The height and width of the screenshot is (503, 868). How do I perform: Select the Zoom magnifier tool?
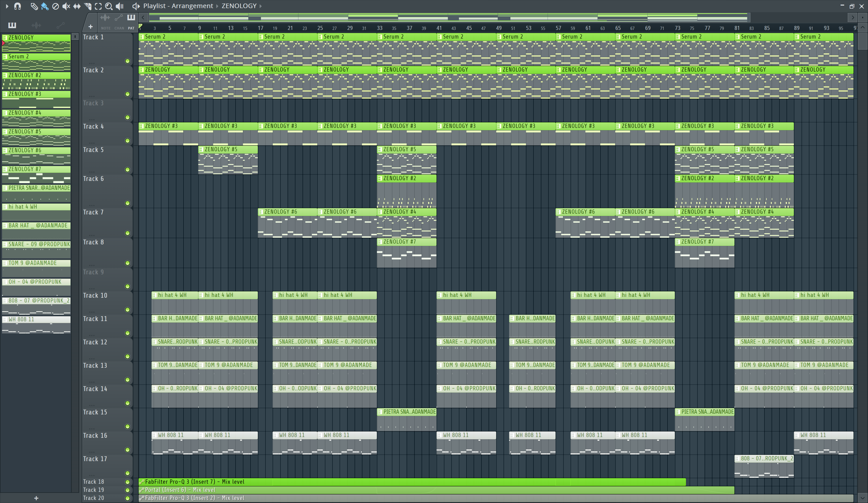click(x=109, y=6)
